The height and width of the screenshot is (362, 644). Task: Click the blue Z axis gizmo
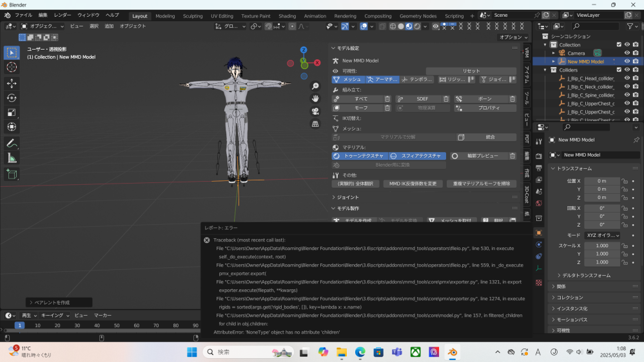(x=304, y=50)
